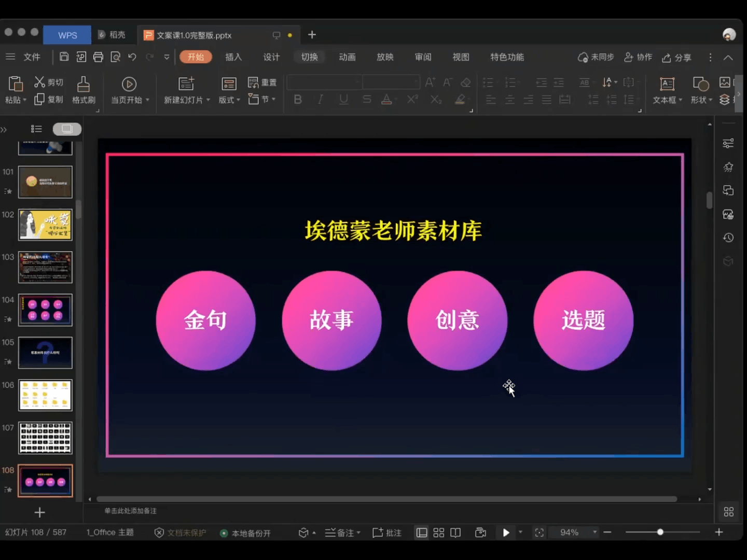Open the 文件 menu
Screen dimensions: 747x560
click(32, 57)
